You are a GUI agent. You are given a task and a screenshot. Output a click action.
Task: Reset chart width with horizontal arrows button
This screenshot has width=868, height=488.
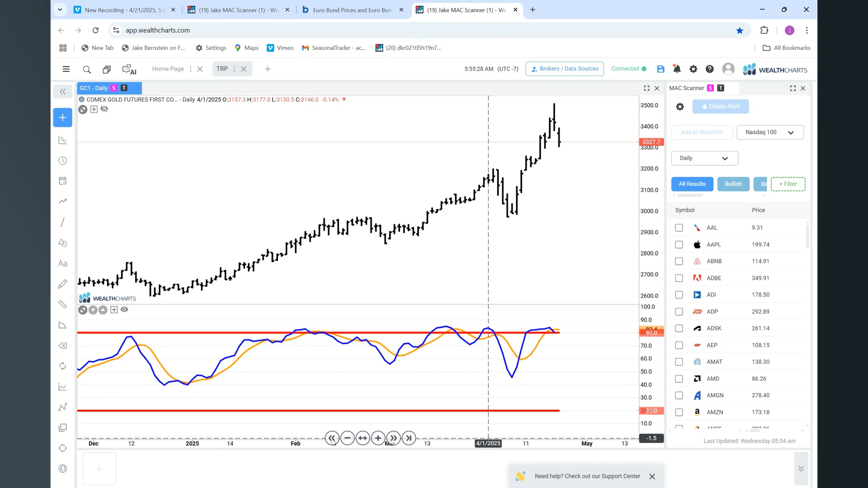[363, 438]
